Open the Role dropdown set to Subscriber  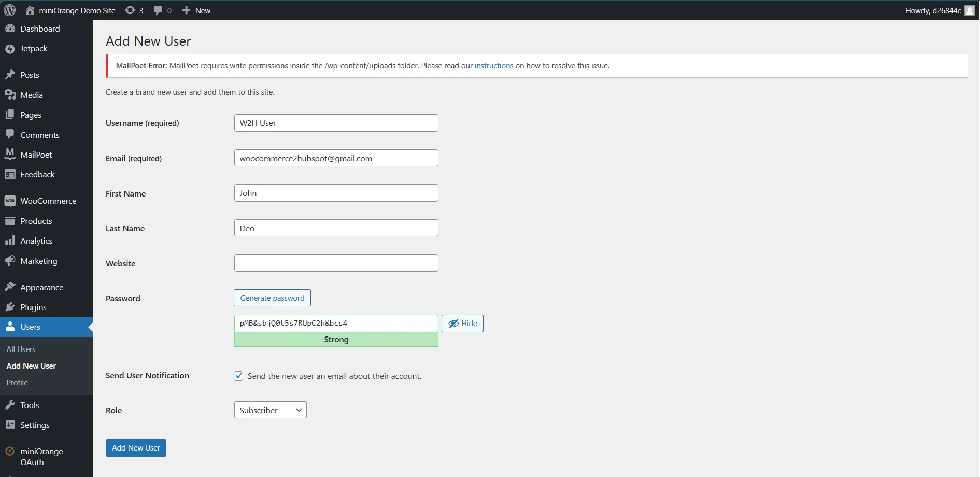point(270,410)
